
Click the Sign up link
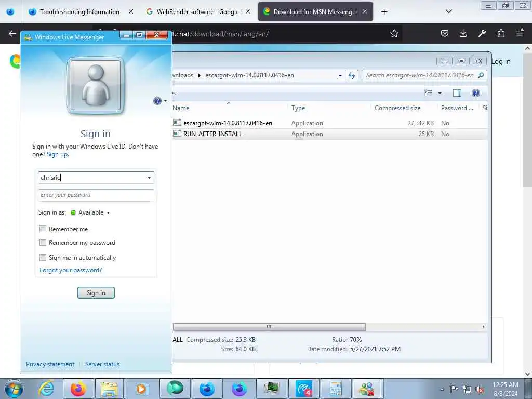[x=58, y=154]
